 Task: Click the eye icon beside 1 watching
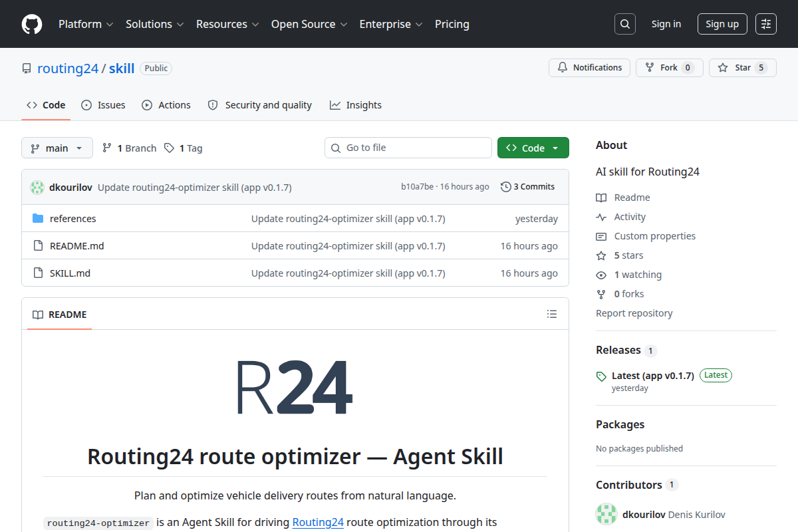[x=601, y=275]
